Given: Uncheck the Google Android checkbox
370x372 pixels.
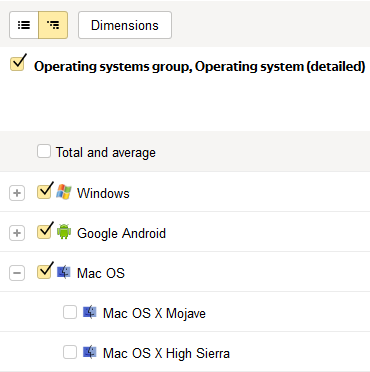Looking at the screenshot, I should tap(44, 232).
